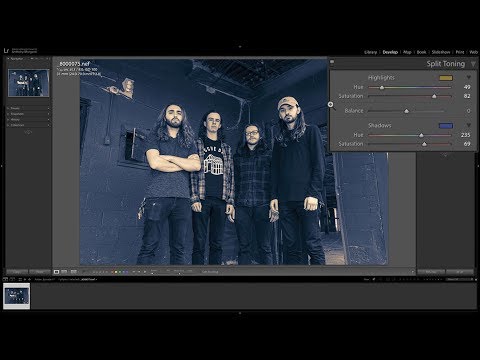
Task: Collapse the Split Toning panel triangle
Action: (x=473, y=64)
